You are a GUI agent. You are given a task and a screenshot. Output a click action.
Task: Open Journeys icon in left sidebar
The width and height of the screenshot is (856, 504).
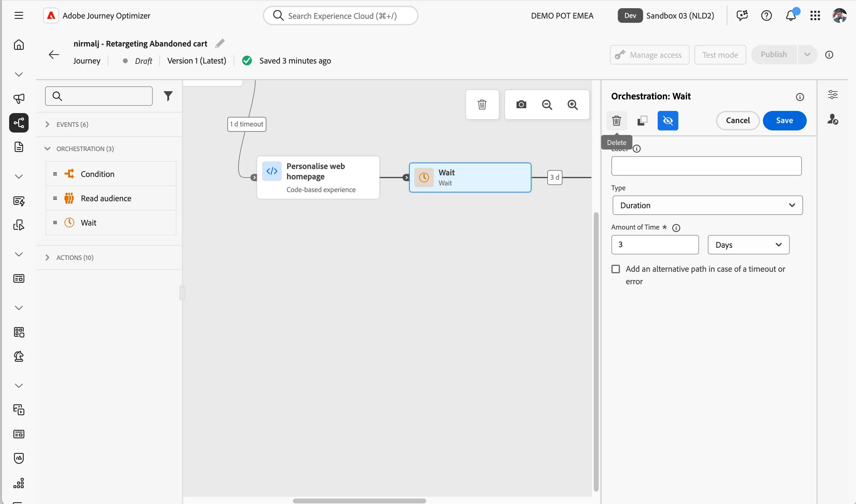19,123
